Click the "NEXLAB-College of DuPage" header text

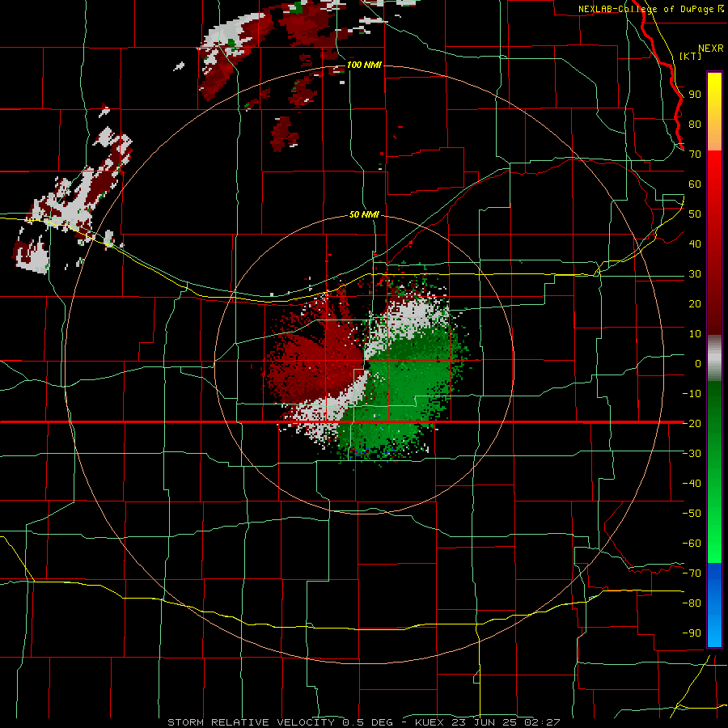click(647, 9)
